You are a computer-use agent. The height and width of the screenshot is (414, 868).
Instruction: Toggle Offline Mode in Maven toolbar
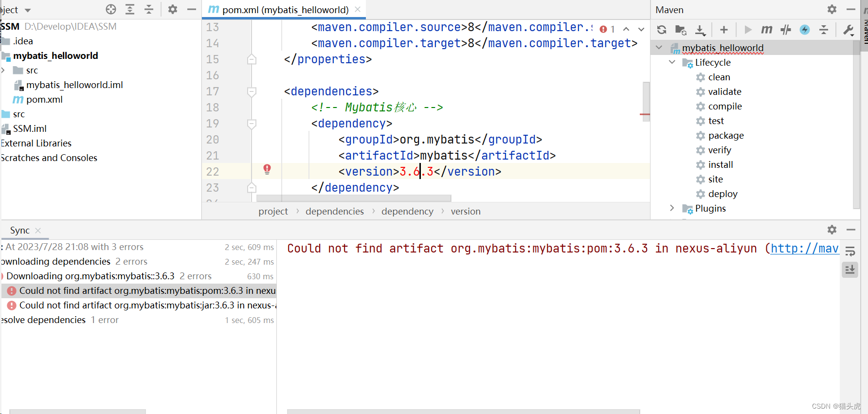click(x=786, y=30)
